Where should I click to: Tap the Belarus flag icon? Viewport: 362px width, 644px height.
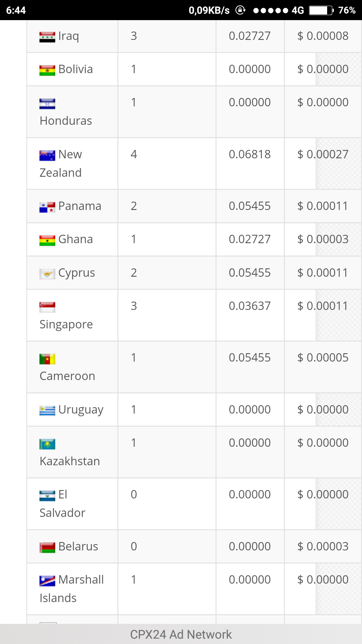(x=47, y=548)
